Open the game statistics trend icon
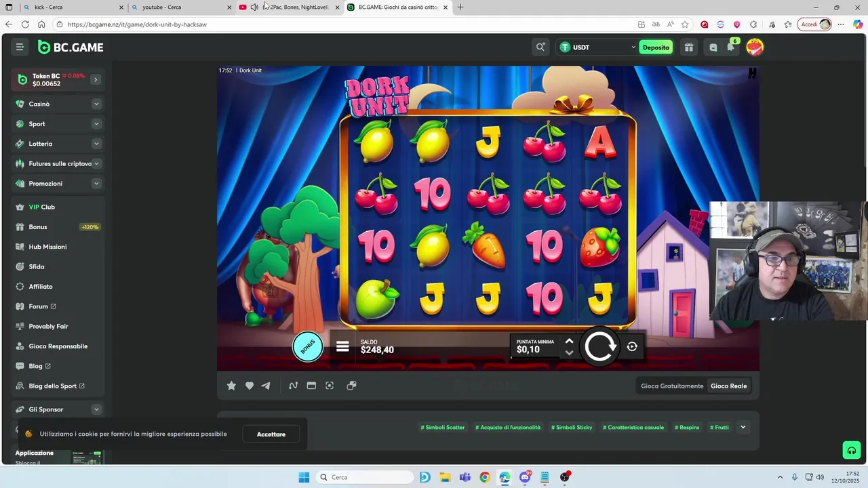The image size is (868, 488). [x=293, y=386]
